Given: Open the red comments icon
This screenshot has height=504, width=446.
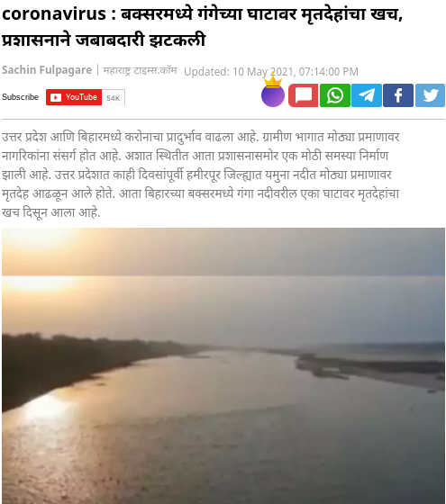Looking at the screenshot, I should click(x=303, y=95).
